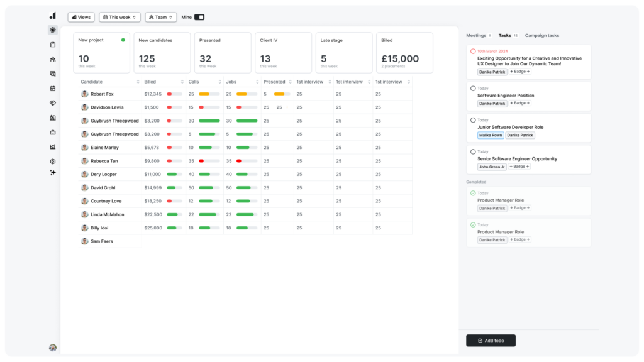Select the AI sparkle icon at sidebar bottom
Viewport: 644px width, 362px height.
click(x=53, y=172)
